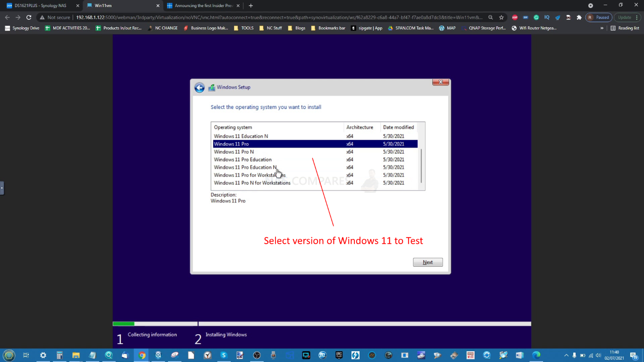Open the Grammarly extension icon
644x362 pixels.
(x=536, y=17)
